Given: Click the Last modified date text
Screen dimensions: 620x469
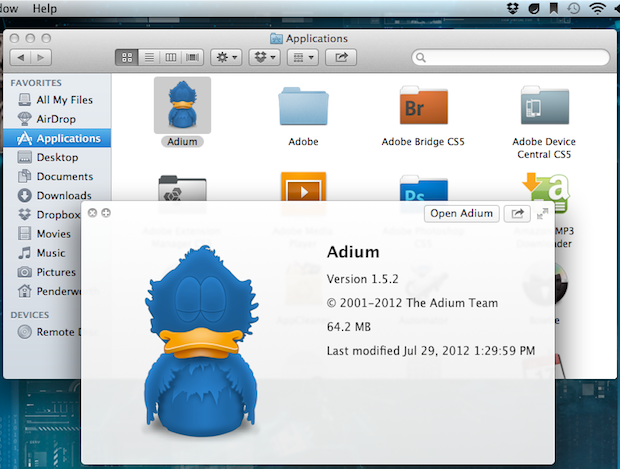Looking at the screenshot, I should coord(431,351).
